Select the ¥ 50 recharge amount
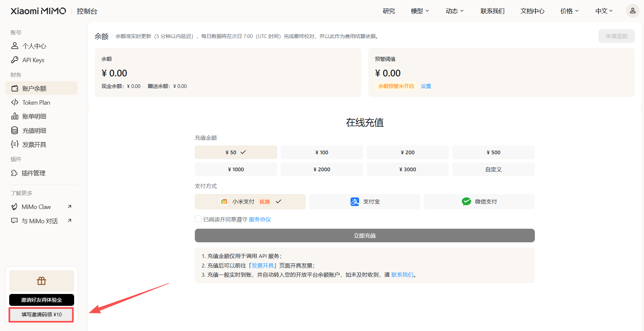Screen dimensions: 644x331 click(x=236, y=152)
